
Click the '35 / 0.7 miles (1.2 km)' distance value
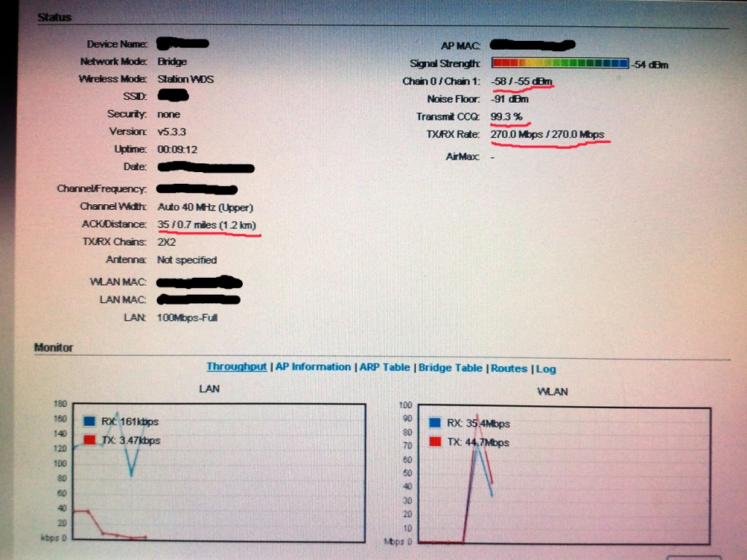(206, 225)
